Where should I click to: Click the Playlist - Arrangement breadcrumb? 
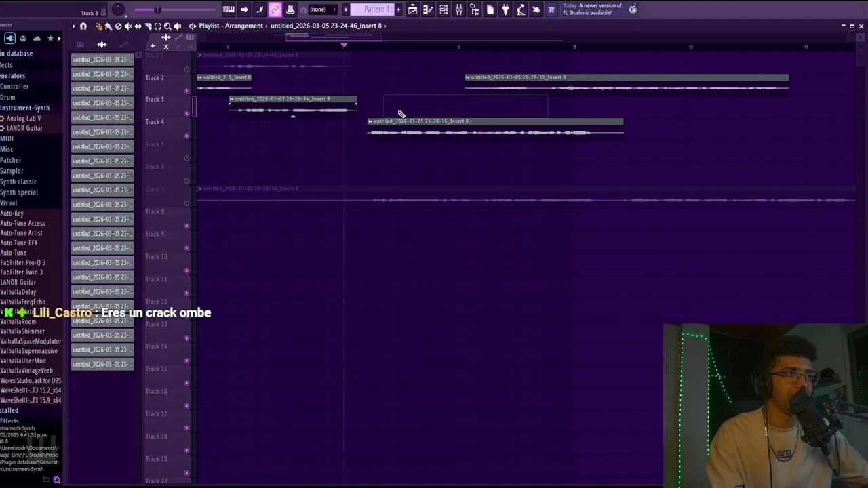231,26
